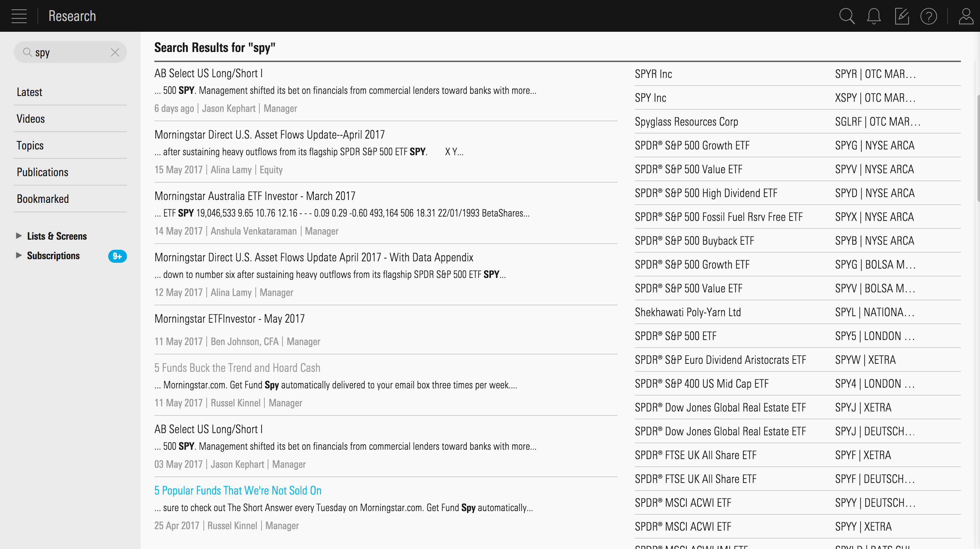Select SPDR S&P 400 US Mid Cap ETF

click(x=797, y=384)
